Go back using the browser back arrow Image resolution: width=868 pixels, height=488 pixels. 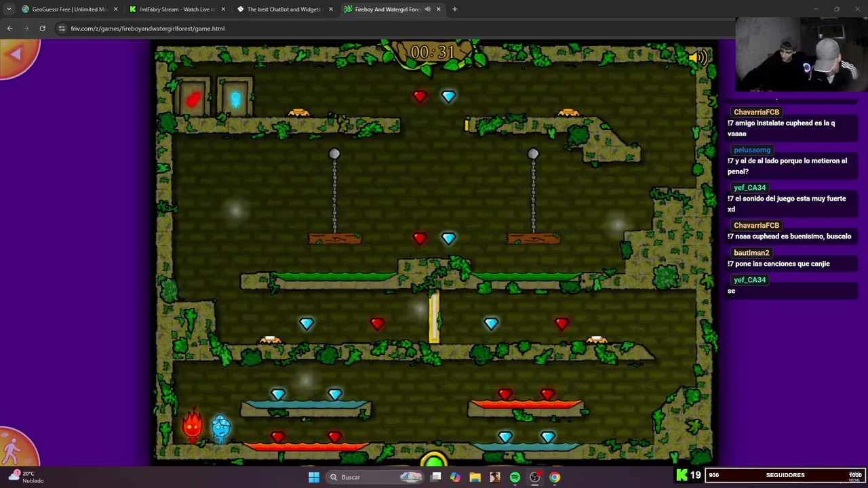9,28
